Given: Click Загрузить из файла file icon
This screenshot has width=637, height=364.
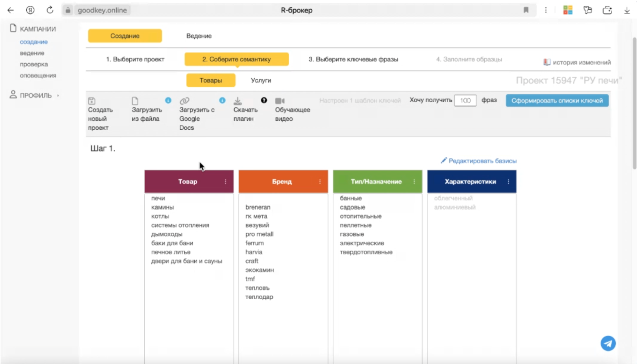Looking at the screenshot, I should coord(135,101).
